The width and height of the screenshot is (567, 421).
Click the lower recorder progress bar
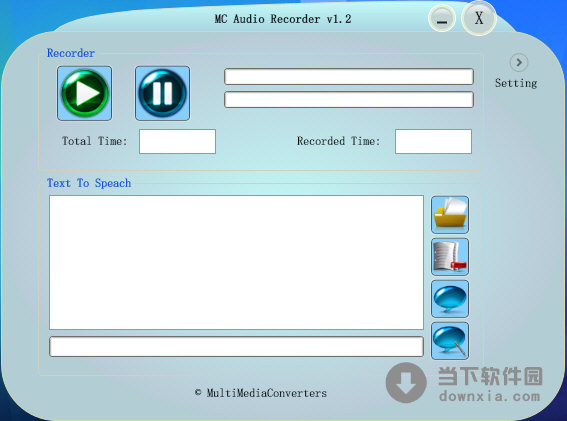pyautogui.click(x=349, y=99)
